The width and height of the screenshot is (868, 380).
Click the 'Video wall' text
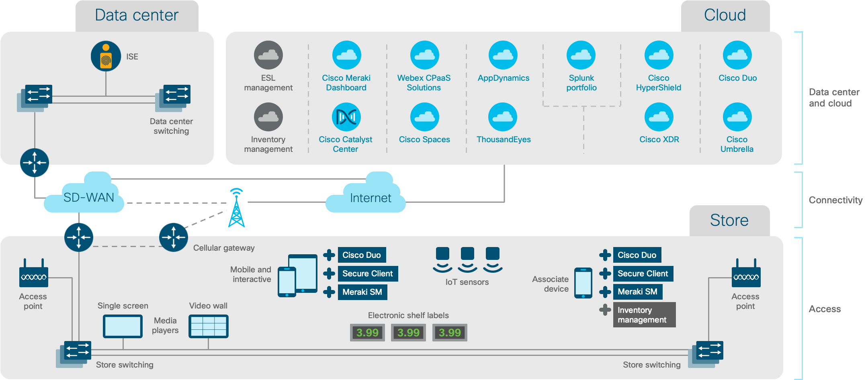coord(208,306)
